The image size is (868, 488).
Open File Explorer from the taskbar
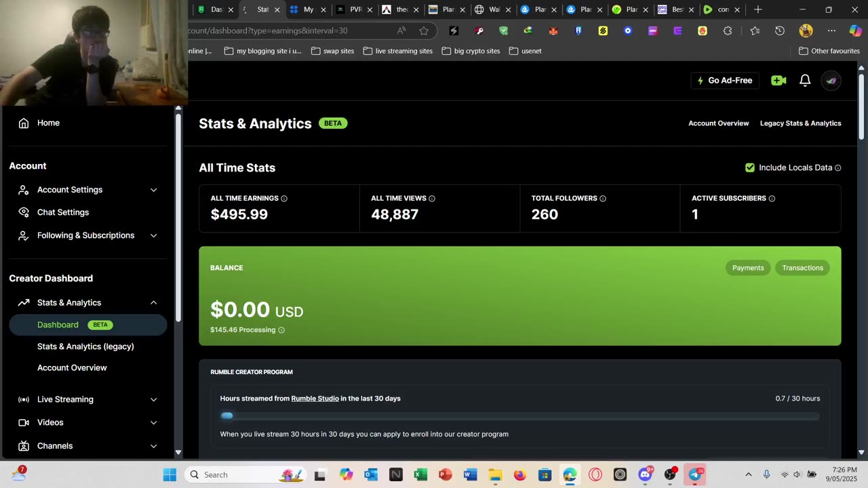(495, 474)
